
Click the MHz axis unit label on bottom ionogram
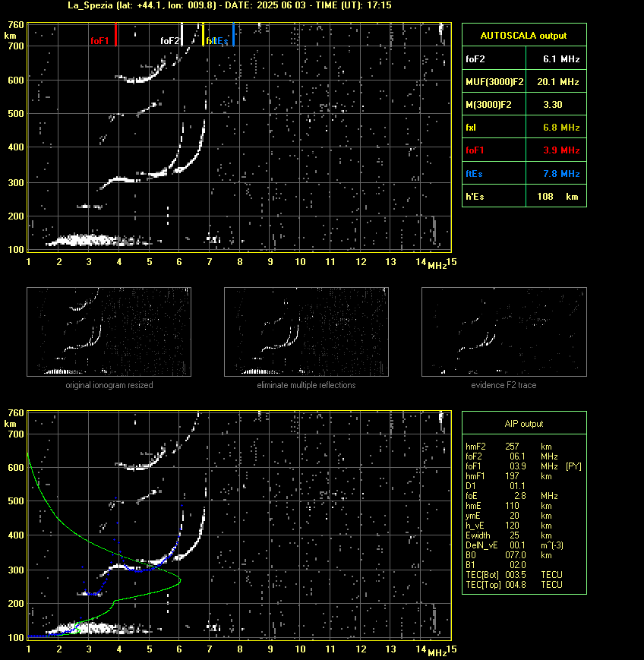pos(437,653)
